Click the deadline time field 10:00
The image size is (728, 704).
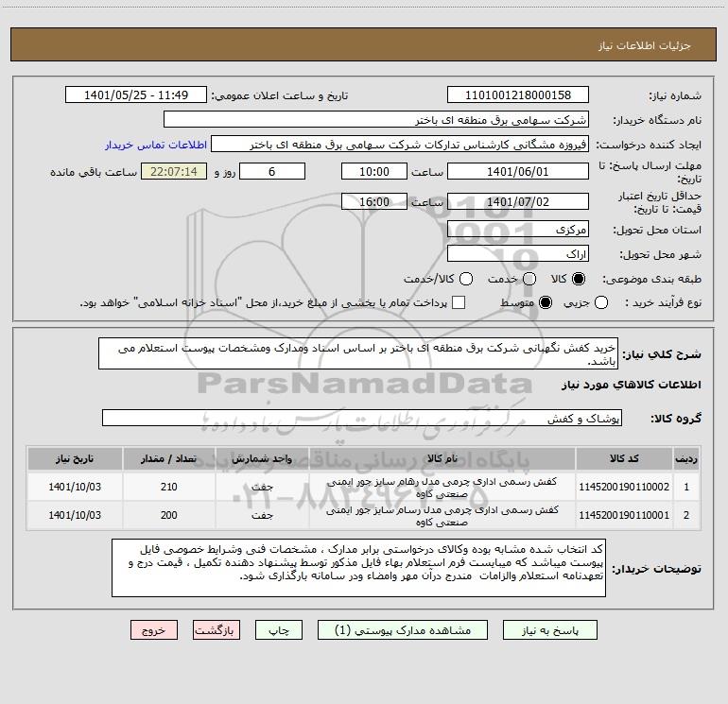[374, 171]
